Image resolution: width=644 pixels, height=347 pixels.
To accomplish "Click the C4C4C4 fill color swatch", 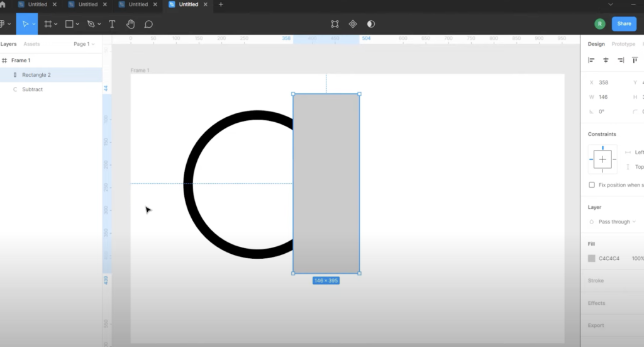I will coord(591,258).
